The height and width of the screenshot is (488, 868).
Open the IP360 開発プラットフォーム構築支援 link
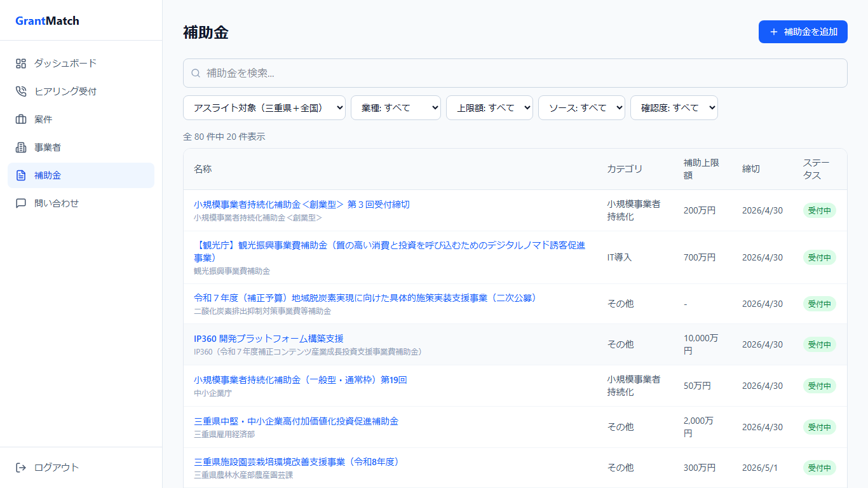coord(272,339)
